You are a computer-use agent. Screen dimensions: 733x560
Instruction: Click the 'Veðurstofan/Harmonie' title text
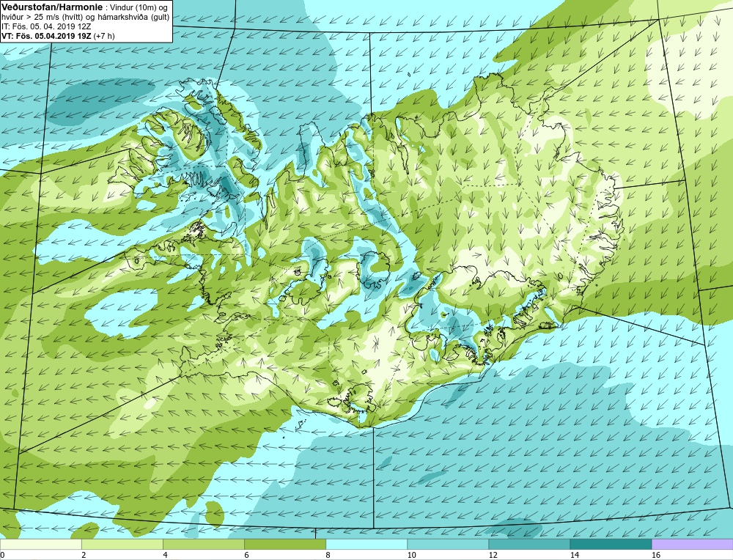[x=51, y=6]
